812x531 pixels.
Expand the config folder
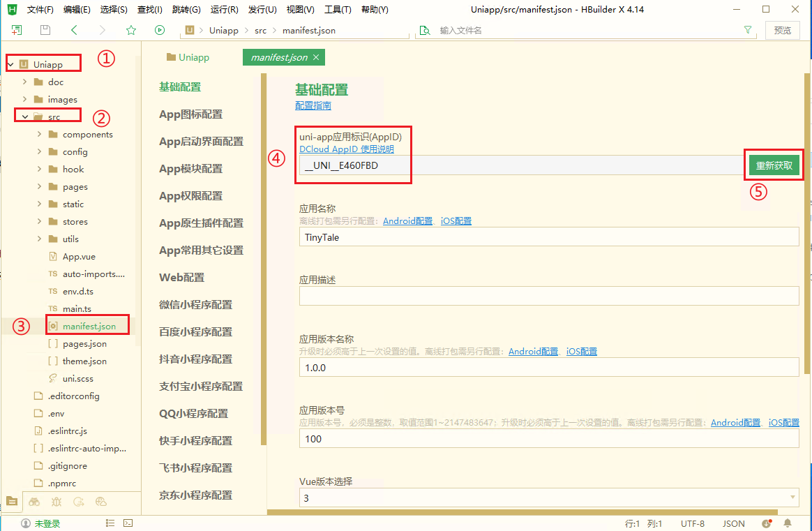39,152
